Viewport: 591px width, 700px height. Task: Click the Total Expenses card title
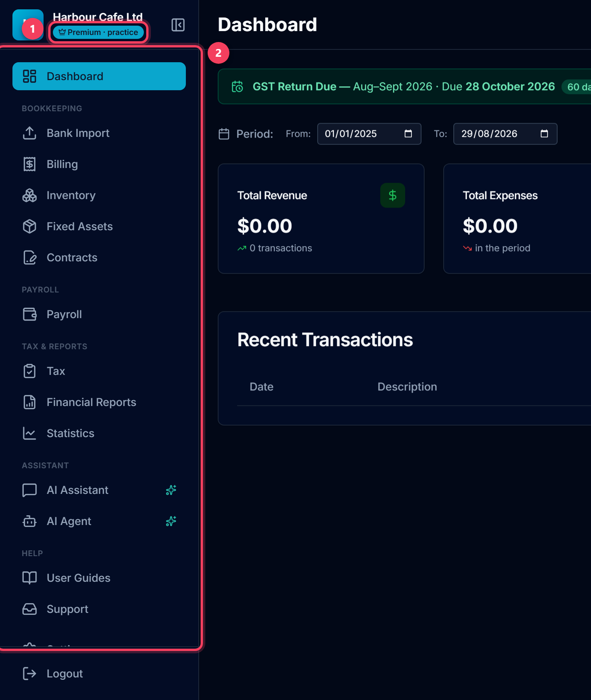pos(500,195)
